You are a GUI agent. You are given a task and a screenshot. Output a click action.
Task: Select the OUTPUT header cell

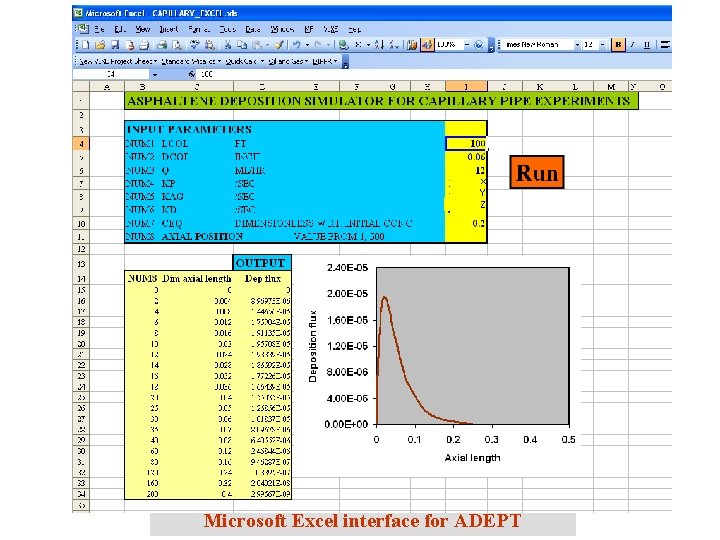click(x=262, y=263)
